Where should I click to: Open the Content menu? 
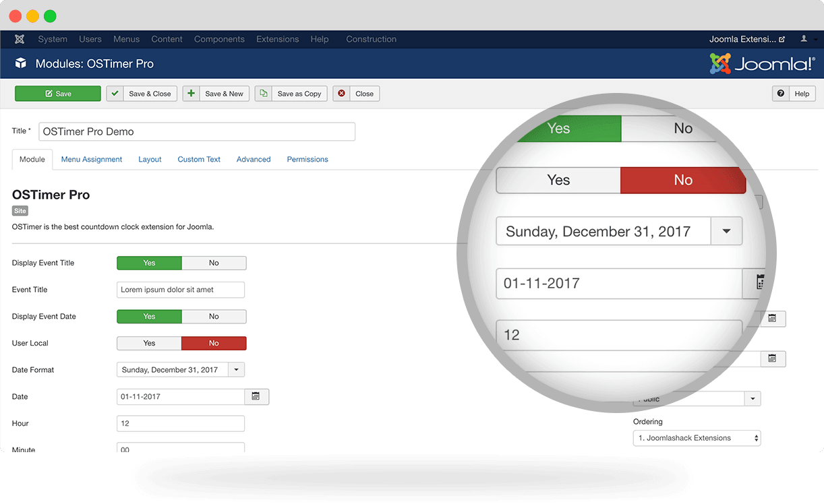pos(167,39)
